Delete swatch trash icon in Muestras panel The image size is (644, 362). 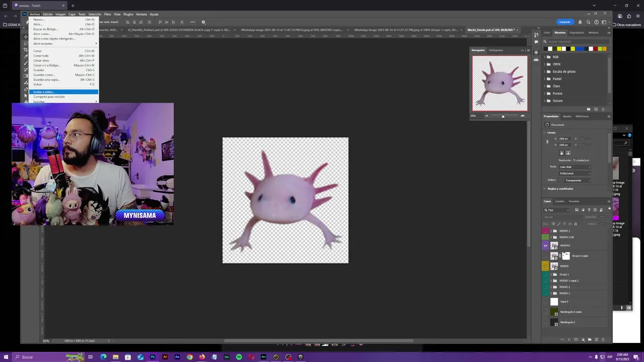(603, 109)
